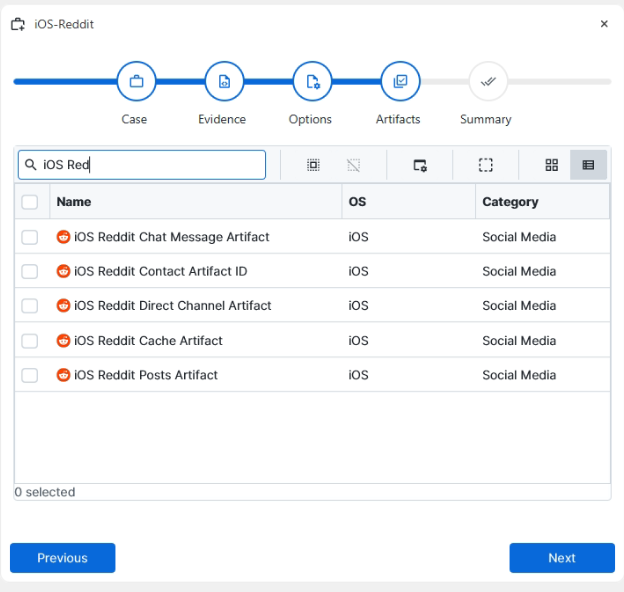This screenshot has height=592, width=624.
Task: Click Reddit icon of Posts Artifact row
Action: click(63, 375)
